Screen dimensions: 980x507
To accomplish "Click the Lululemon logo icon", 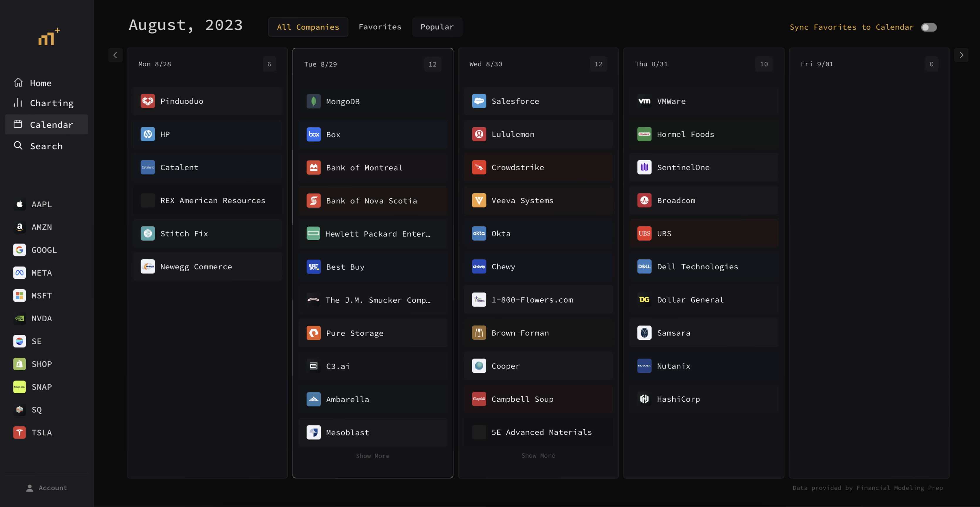I will click(x=479, y=134).
